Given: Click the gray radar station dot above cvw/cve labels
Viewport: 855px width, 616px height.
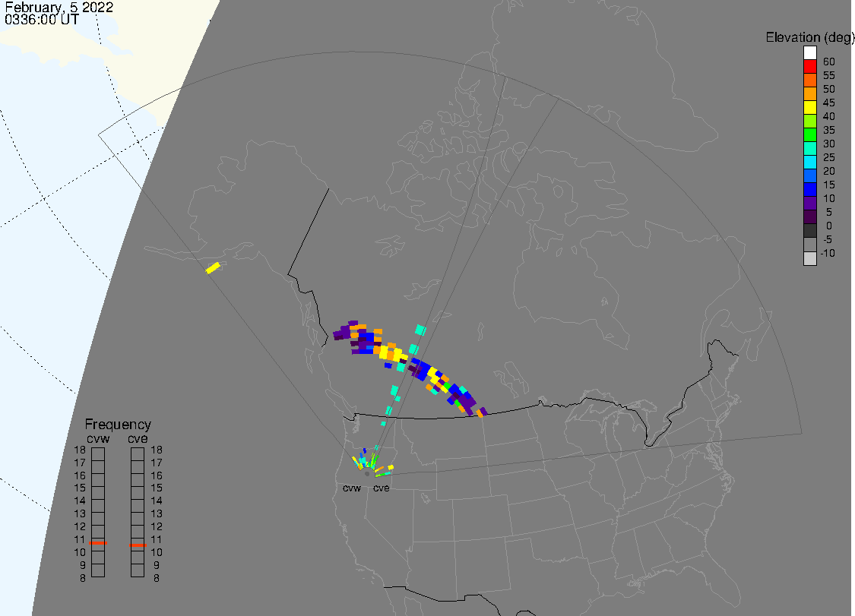Looking at the screenshot, I should [x=367, y=474].
